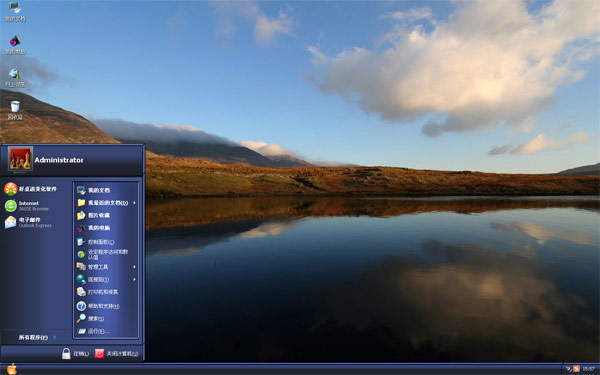The image size is (600, 375).
Task: Select the Network Neighborhood desktop icon
Action: [15, 78]
